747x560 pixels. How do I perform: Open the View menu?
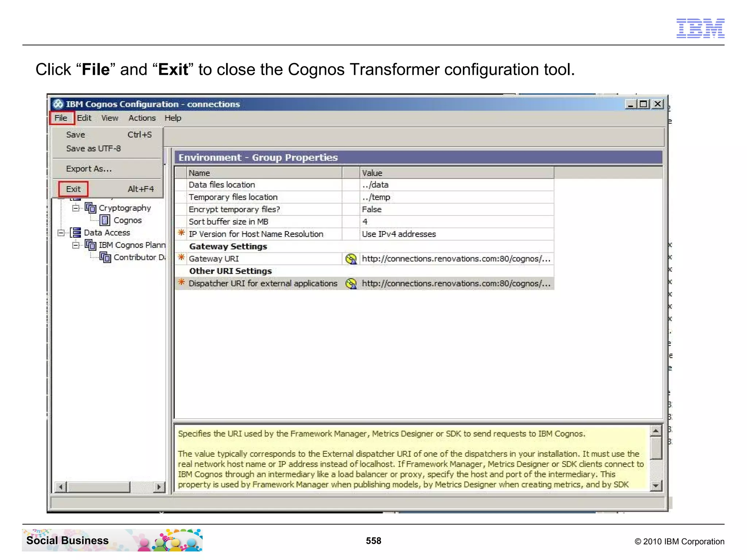click(110, 118)
